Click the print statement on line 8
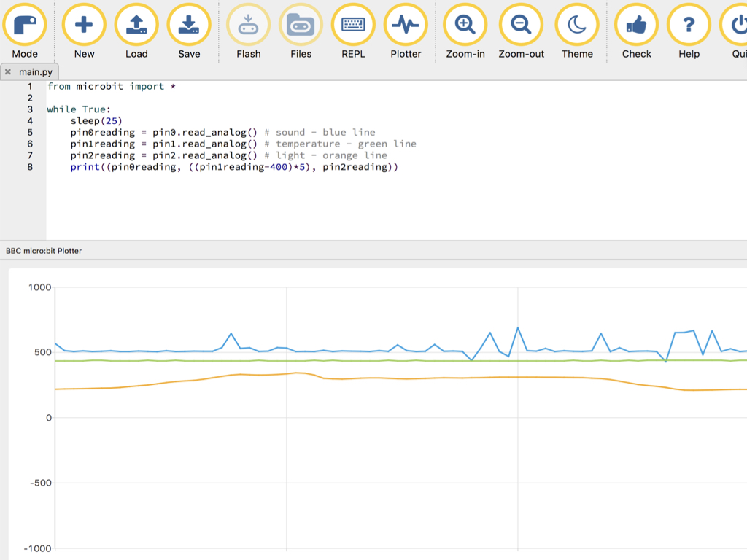The width and height of the screenshot is (747, 560). [x=234, y=167]
